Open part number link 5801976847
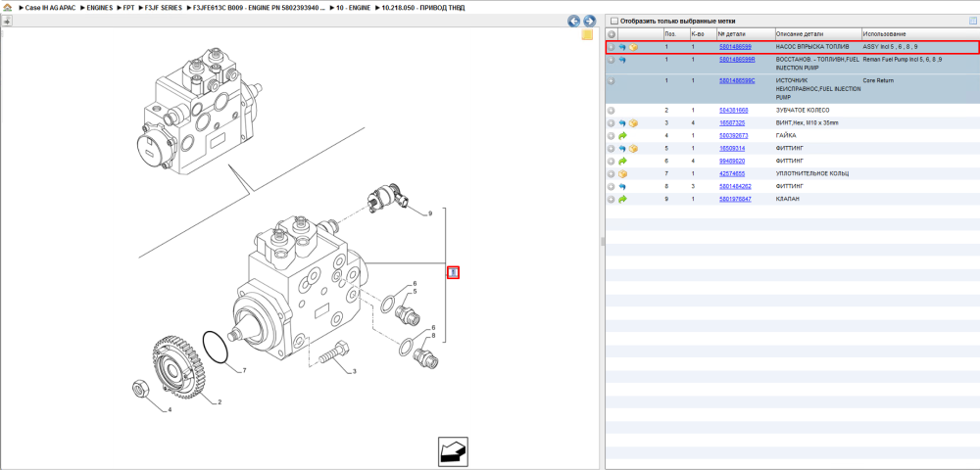 click(735, 199)
